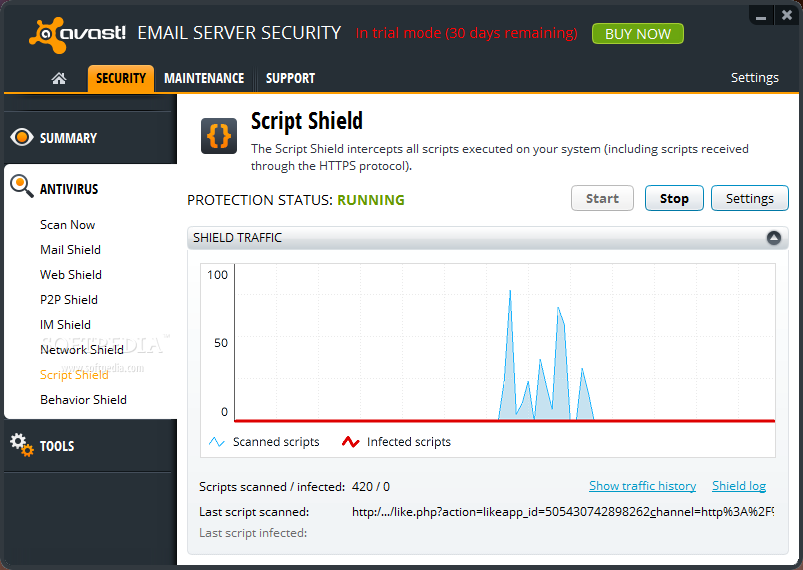803x570 pixels.
Task: Open the Shield log link
Action: (738, 485)
